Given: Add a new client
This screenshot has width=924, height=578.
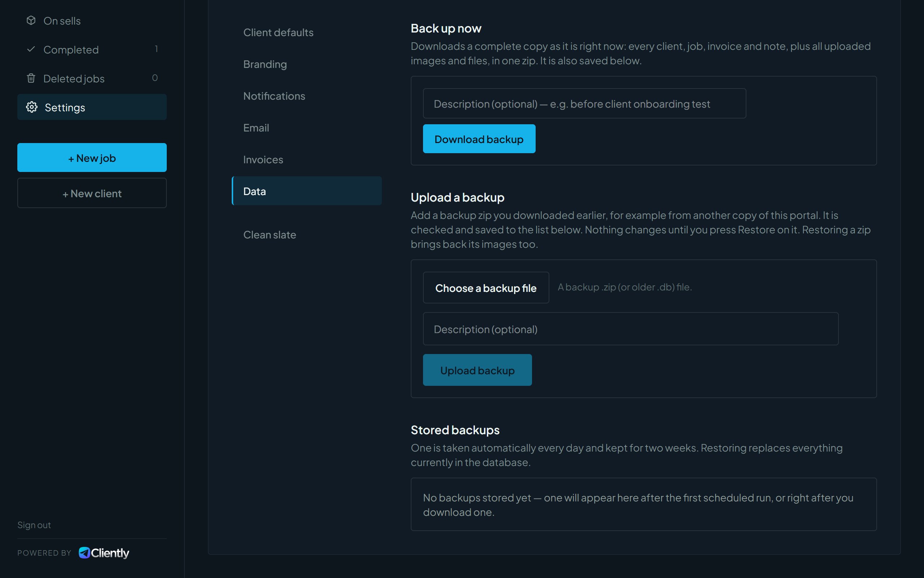Looking at the screenshot, I should coord(92,193).
